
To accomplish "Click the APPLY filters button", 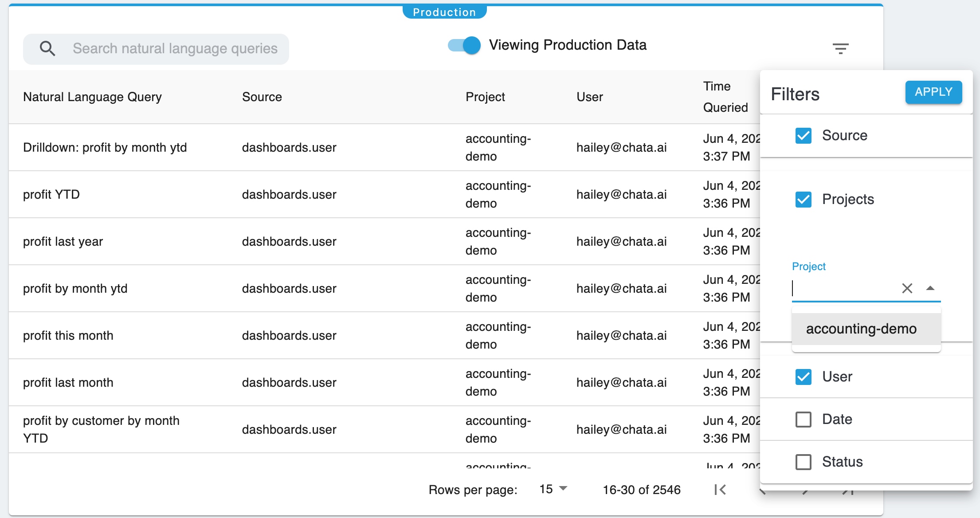I will [x=933, y=92].
